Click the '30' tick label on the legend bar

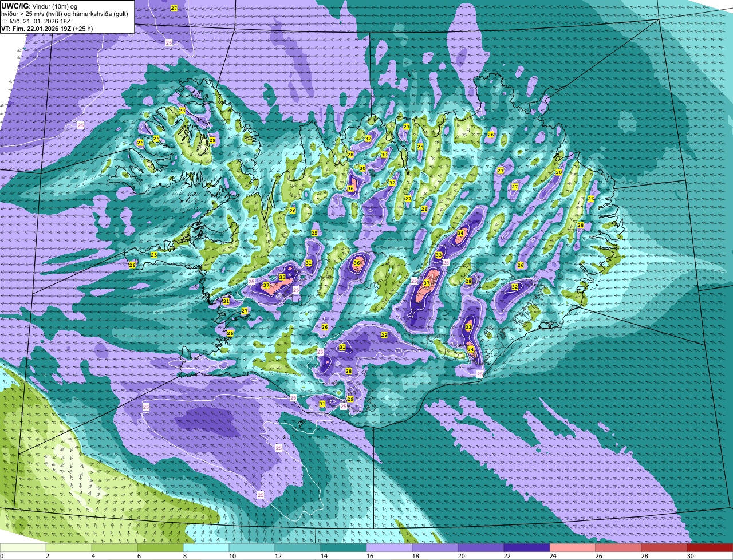click(691, 556)
